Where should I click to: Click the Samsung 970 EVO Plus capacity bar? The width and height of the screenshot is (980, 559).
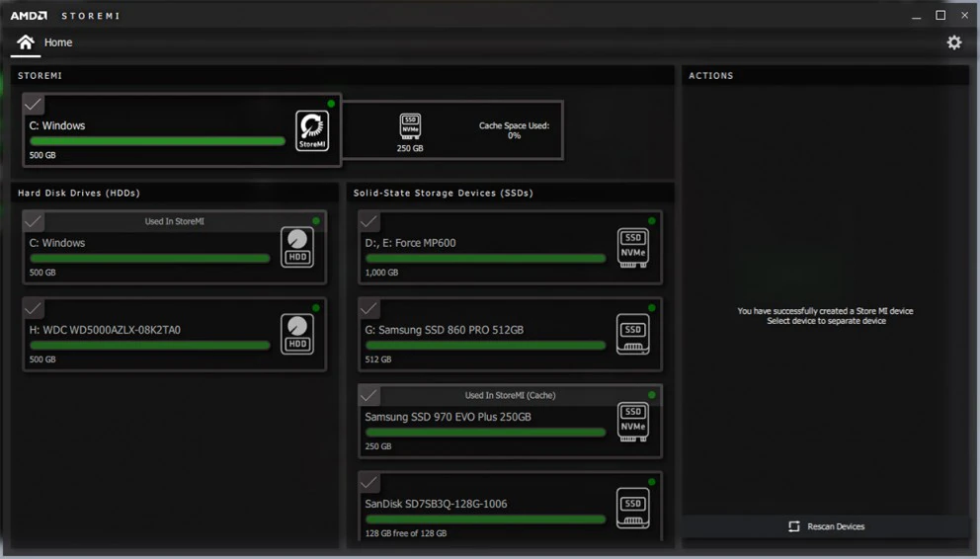point(486,433)
